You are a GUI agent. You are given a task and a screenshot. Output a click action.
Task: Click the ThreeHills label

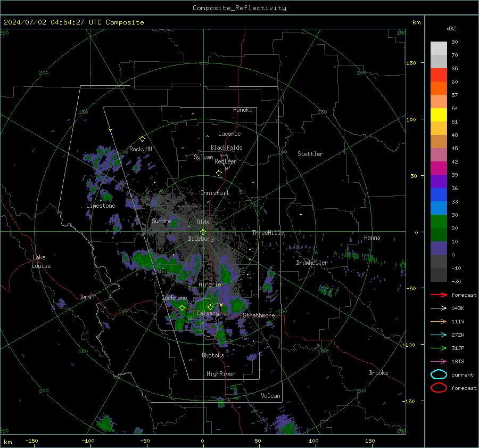click(268, 233)
